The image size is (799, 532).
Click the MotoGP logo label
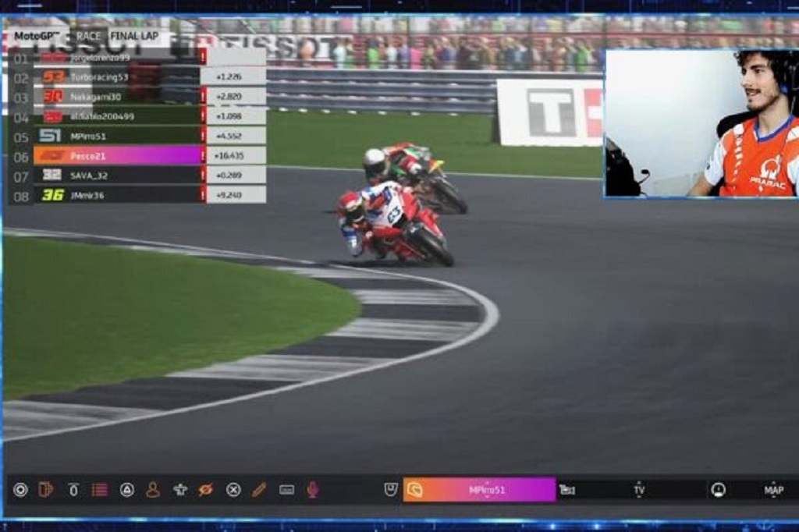point(37,36)
